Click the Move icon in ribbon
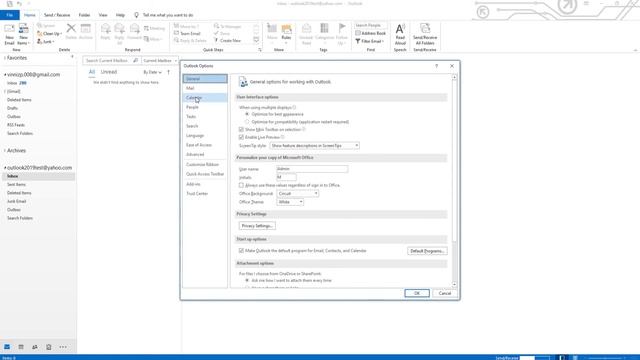 pyautogui.click(x=272, y=28)
